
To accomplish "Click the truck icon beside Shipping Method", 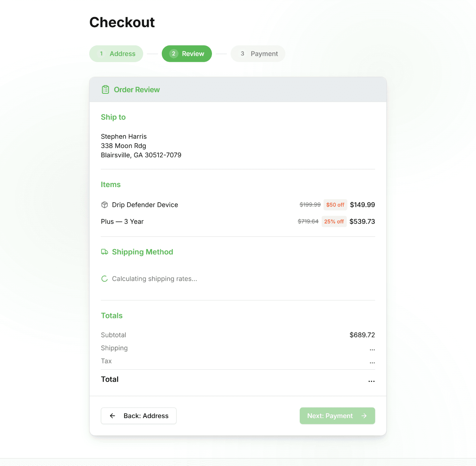I will tap(104, 252).
